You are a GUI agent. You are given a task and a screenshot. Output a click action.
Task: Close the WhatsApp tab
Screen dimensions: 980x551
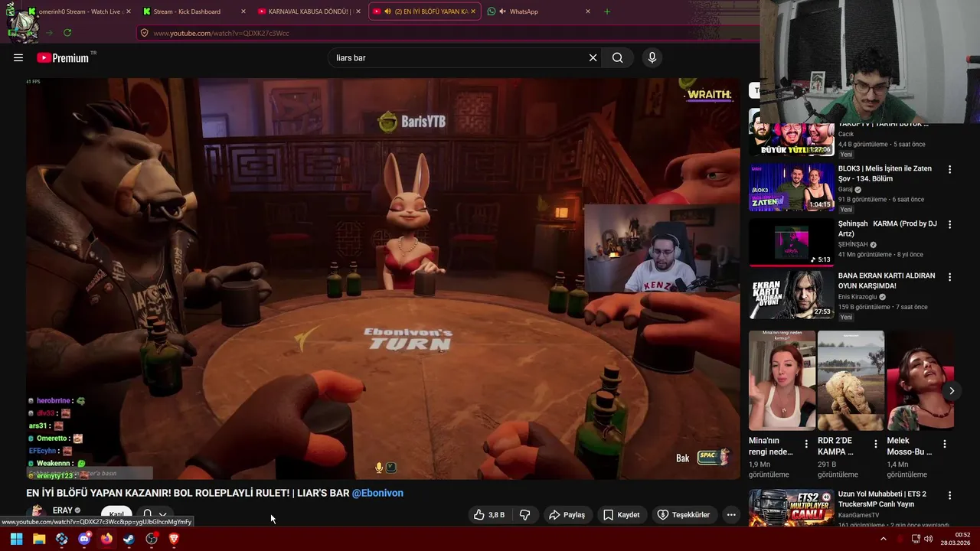click(x=588, y=11)
